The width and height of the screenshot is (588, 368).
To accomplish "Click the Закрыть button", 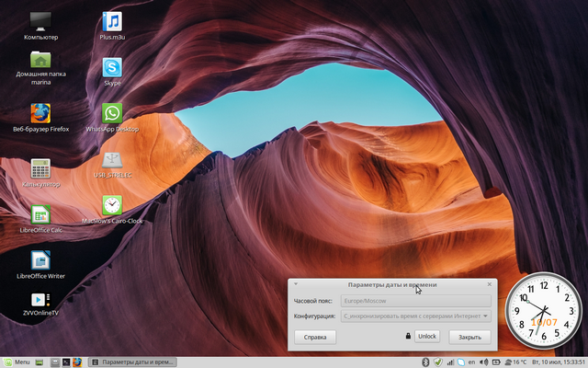I will click(469, 337).
